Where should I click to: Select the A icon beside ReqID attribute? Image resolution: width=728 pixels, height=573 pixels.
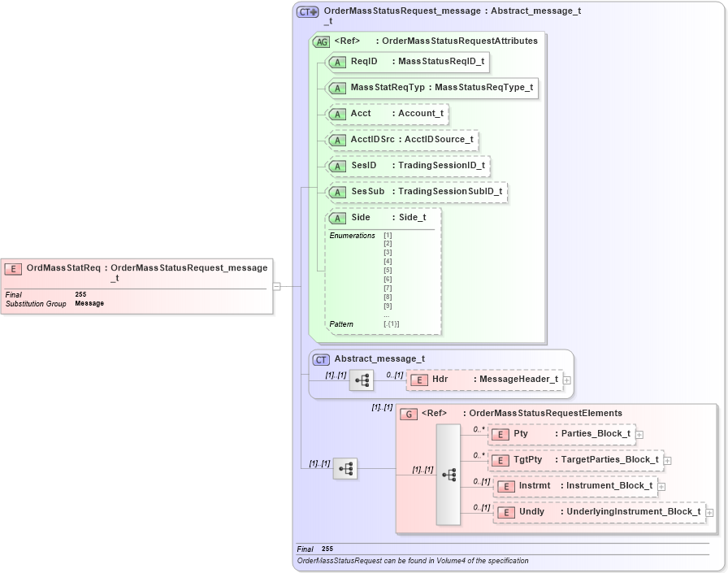click(336, 62)
